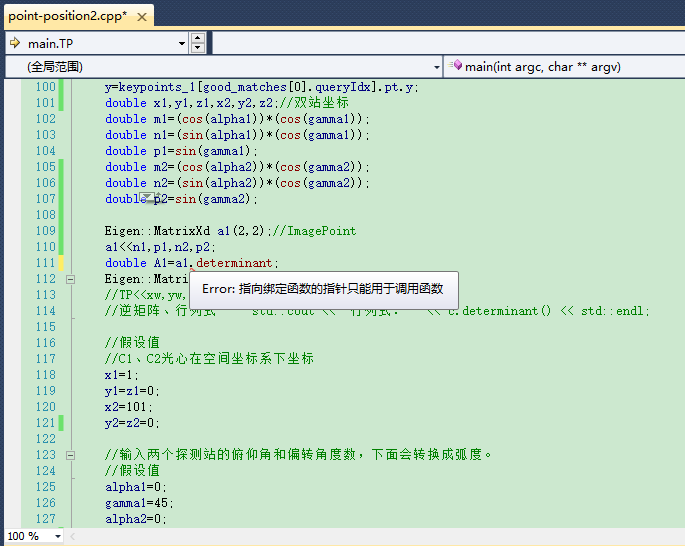
Task: Click the statement alpha1=0; on line 125
Action: [x=136, y=487]
